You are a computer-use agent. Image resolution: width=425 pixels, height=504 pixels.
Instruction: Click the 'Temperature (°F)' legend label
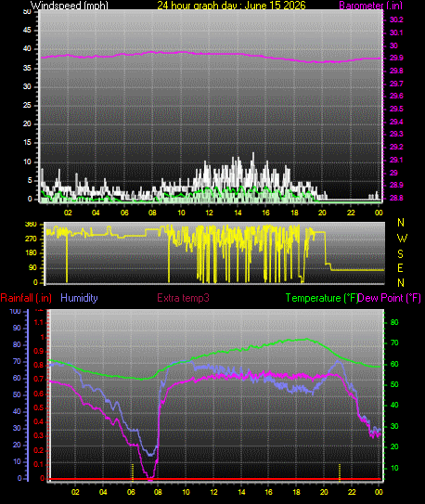(x=322, y=298)
